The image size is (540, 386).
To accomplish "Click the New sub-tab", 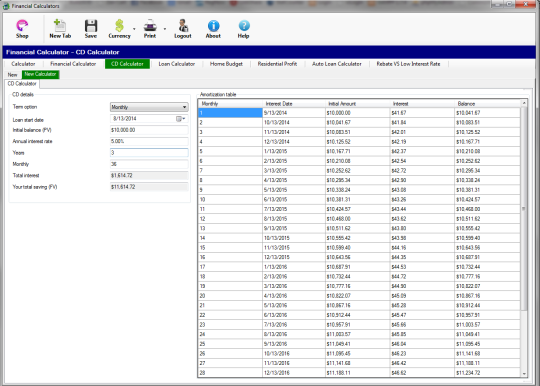I will click(12, 75).
